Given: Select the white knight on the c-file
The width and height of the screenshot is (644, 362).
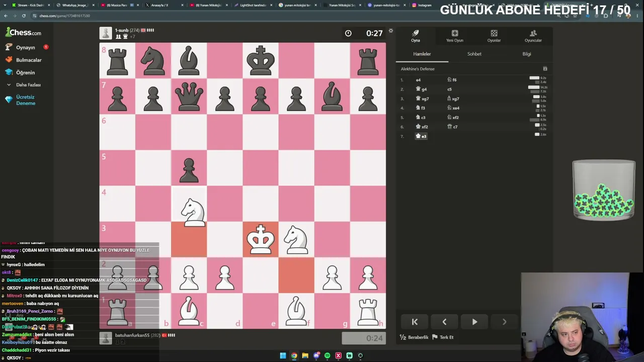Looking at the screenshot, I should 193,211.
